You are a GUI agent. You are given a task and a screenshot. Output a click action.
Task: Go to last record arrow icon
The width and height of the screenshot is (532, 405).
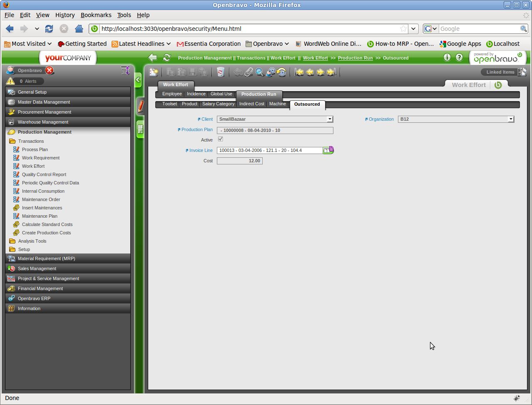[331, 72]
